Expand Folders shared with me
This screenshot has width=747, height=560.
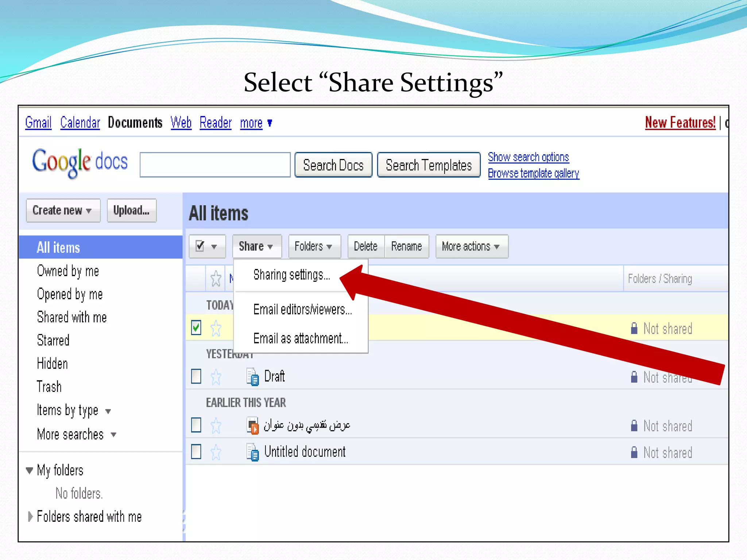tap(30, 516)
